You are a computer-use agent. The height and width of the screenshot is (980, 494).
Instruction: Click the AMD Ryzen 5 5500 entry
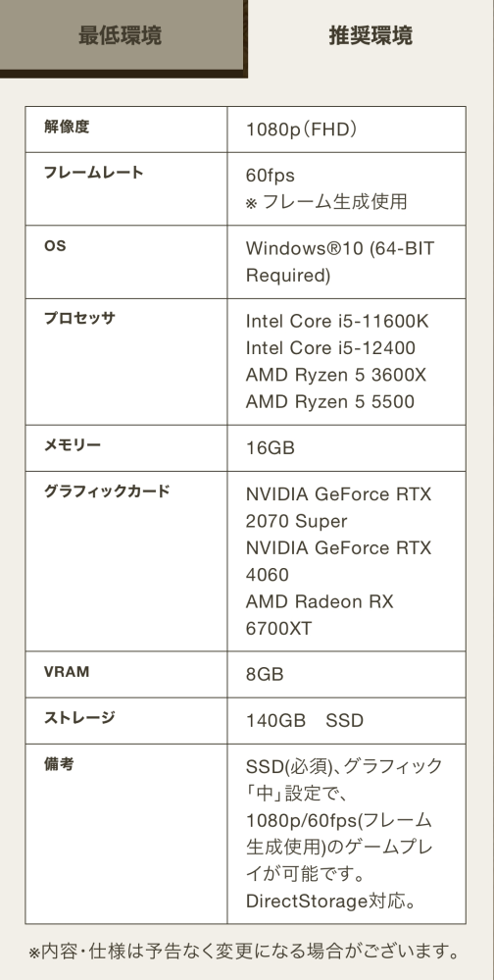tap(329, 402)
